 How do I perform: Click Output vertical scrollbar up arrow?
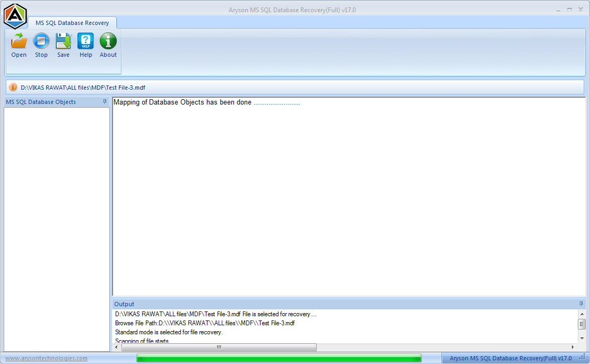click(x=582, y=314)
